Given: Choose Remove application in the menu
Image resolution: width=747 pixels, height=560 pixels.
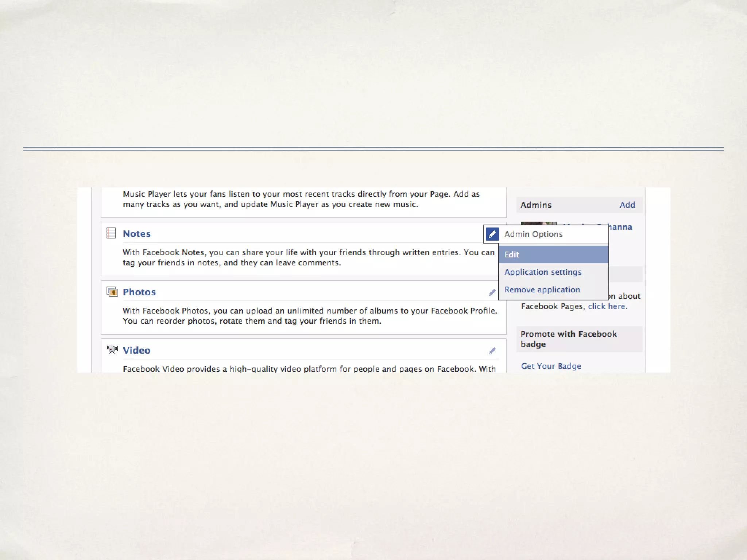Looking at the screenshot, I should (542, 289).
